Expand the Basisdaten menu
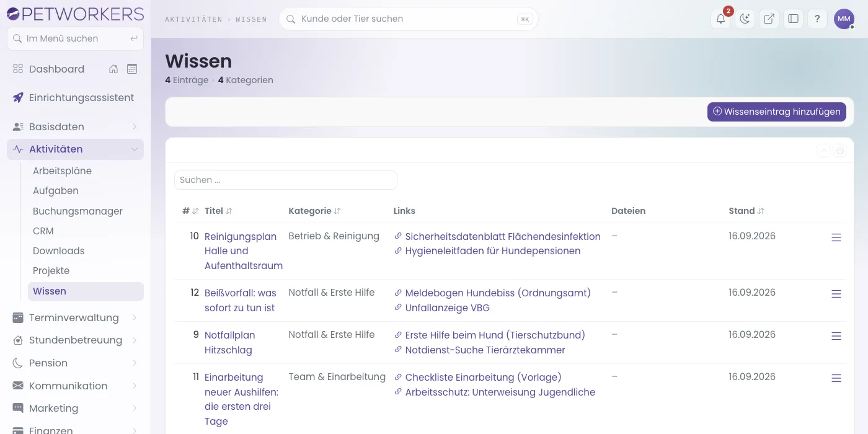The height and width of the screenshot is (434, 868). [75, 126]
